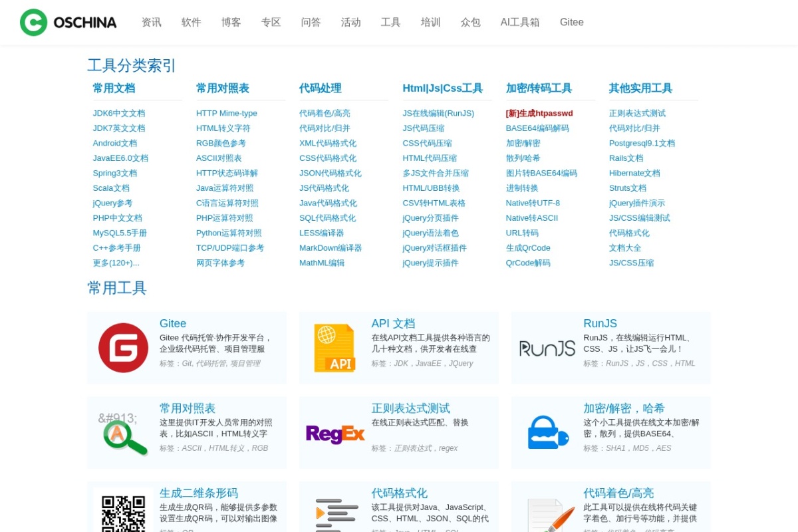The width and height of the screenshot is (798, 532).
Task: Select the red Gitee G icon
Action: click(x=123, y=346)
